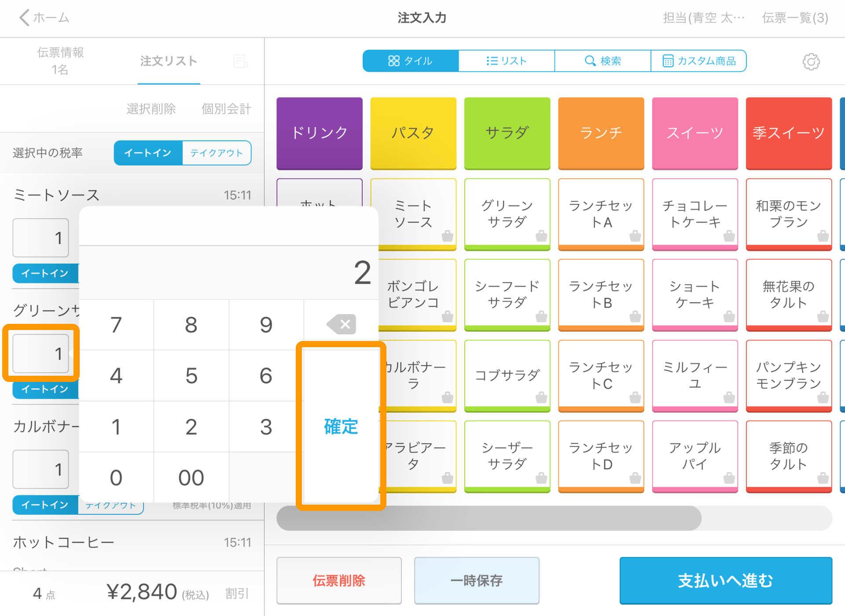Tap takeout bag icon on ミルフィーユ tile
Screen dimensions: 845x616
pos(729,397)
